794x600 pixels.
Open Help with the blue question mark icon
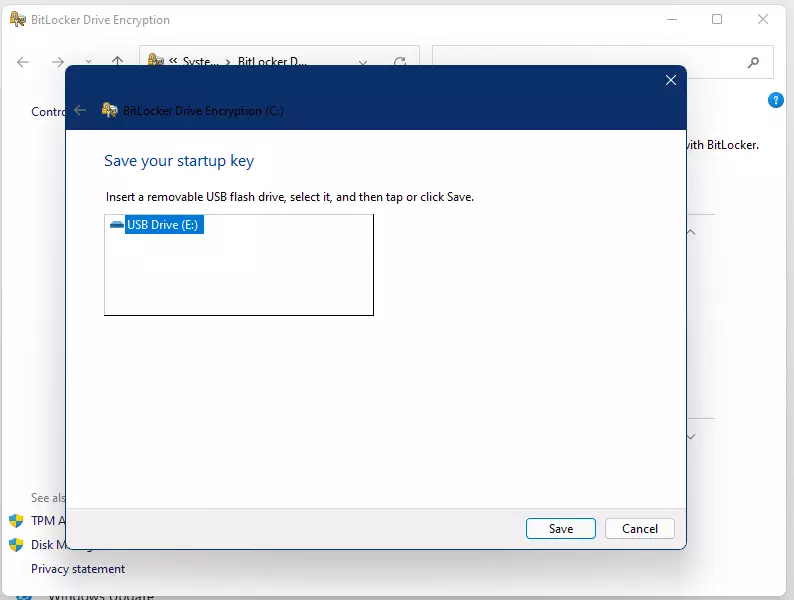click(775, 100)
